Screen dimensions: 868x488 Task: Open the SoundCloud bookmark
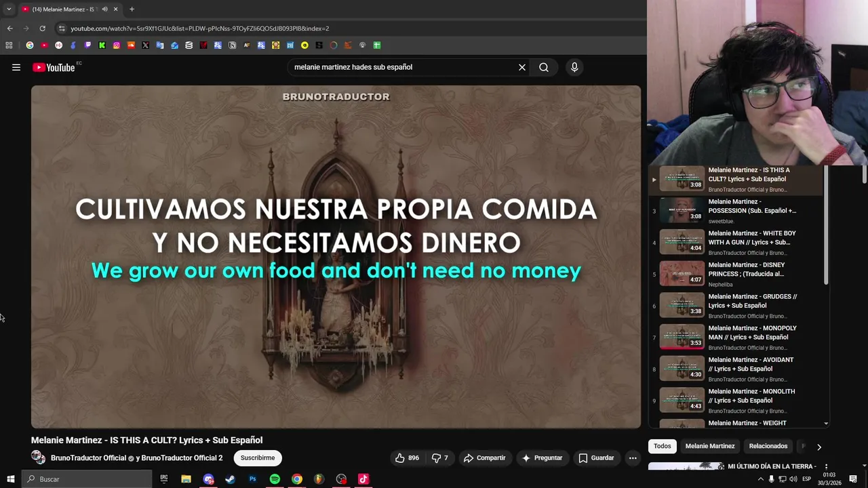[131, 45]
